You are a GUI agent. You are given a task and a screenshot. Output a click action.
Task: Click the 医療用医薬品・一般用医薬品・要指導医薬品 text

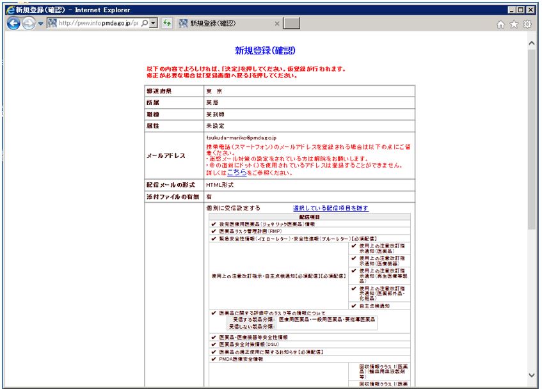327,320
